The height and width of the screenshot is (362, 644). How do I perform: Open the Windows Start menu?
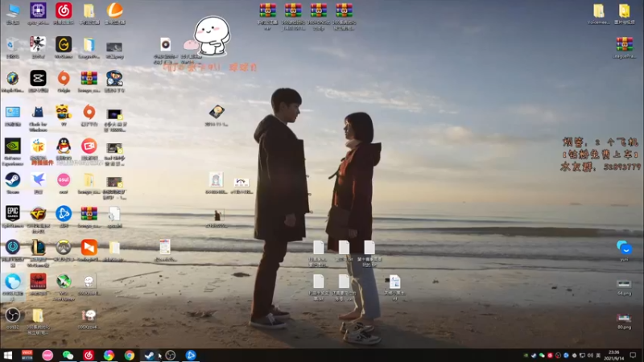coord(8,355)
